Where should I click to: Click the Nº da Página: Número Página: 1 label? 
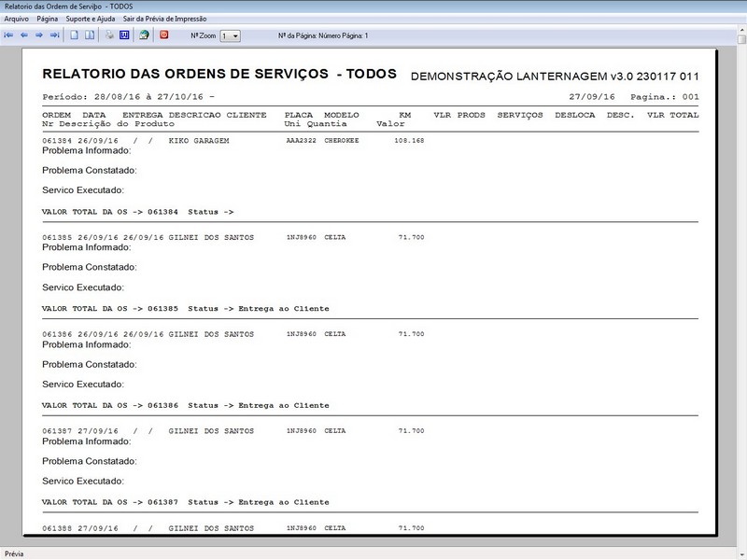coord(323,35)
